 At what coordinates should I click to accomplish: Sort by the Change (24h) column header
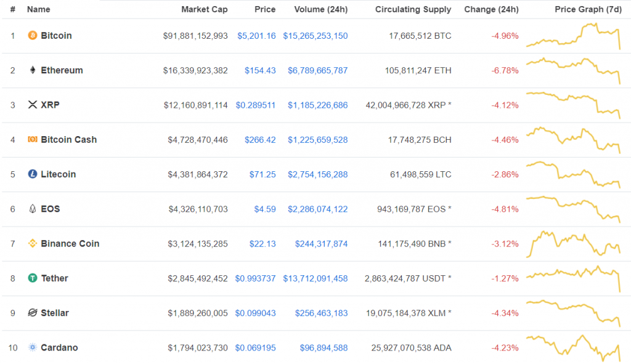pos(491,9)
